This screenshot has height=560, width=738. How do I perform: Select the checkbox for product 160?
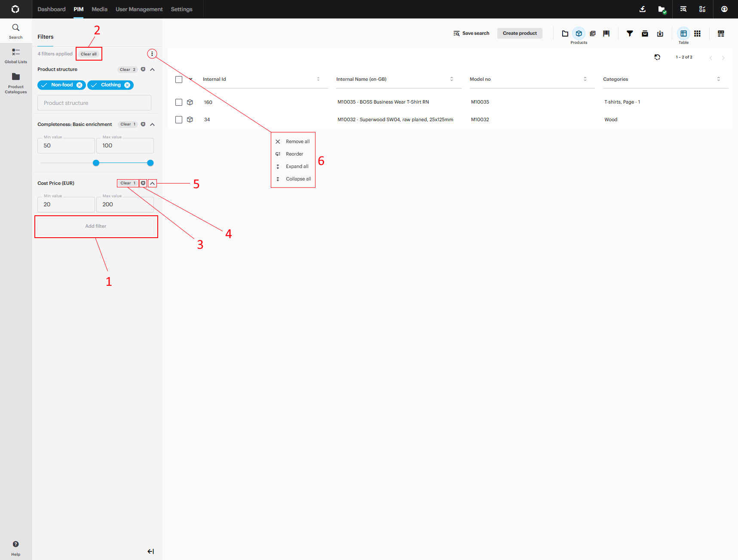[x=179, y=102]
